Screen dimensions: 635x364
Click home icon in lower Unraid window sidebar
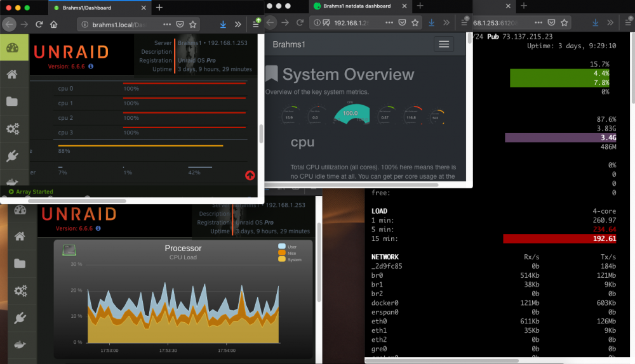click(20, 236)
